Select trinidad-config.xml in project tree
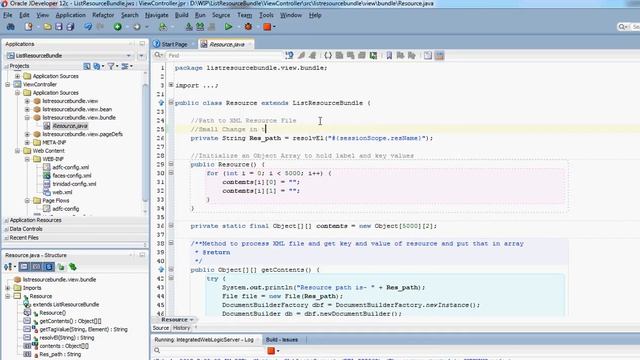This screenshot has height=360, width=640. 74,184
